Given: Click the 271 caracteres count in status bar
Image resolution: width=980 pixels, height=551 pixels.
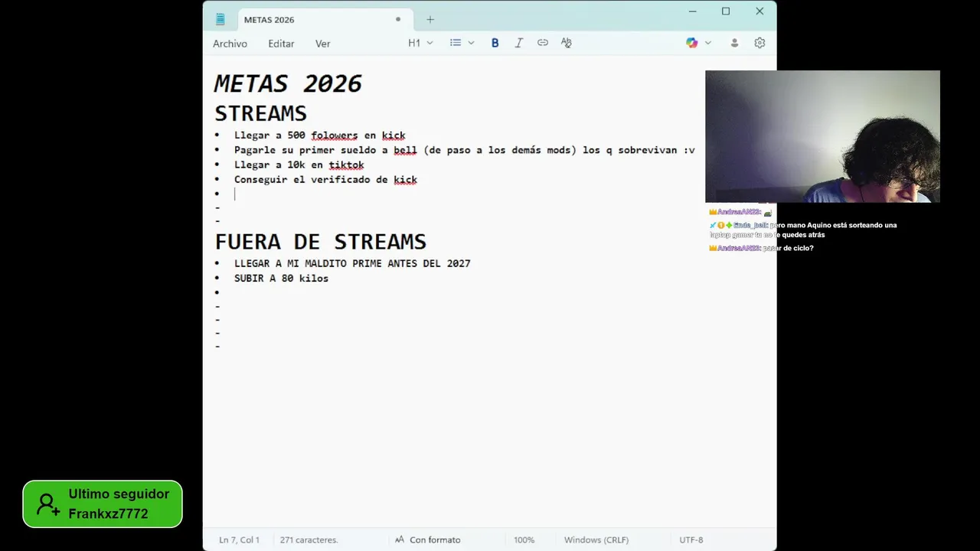Looking at the screenshot, I should [x=309, y=540].
